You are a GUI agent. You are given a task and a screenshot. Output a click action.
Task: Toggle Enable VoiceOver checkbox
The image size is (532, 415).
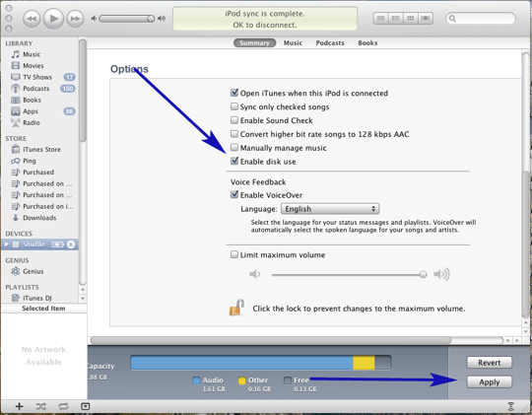click(234, 194)
